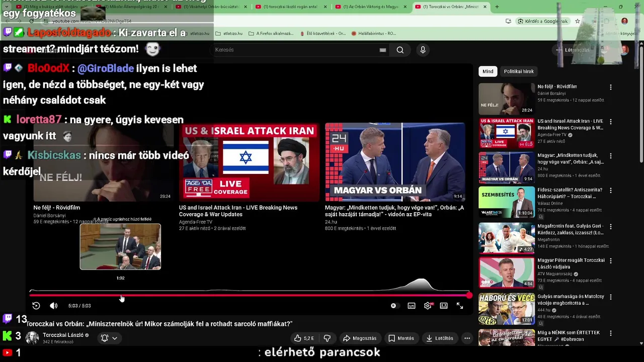The image size is (644, 362).
Task: Seek to end of red progress bar
Action: tap(469, 295)
